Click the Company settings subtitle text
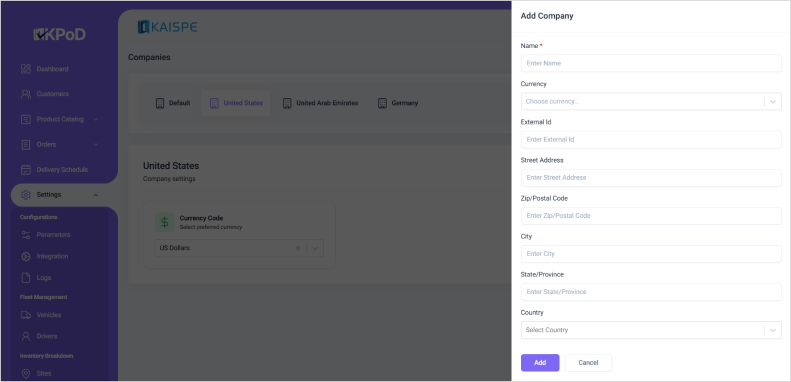Screen dimensions: 791x382 (x=169, y=179)
